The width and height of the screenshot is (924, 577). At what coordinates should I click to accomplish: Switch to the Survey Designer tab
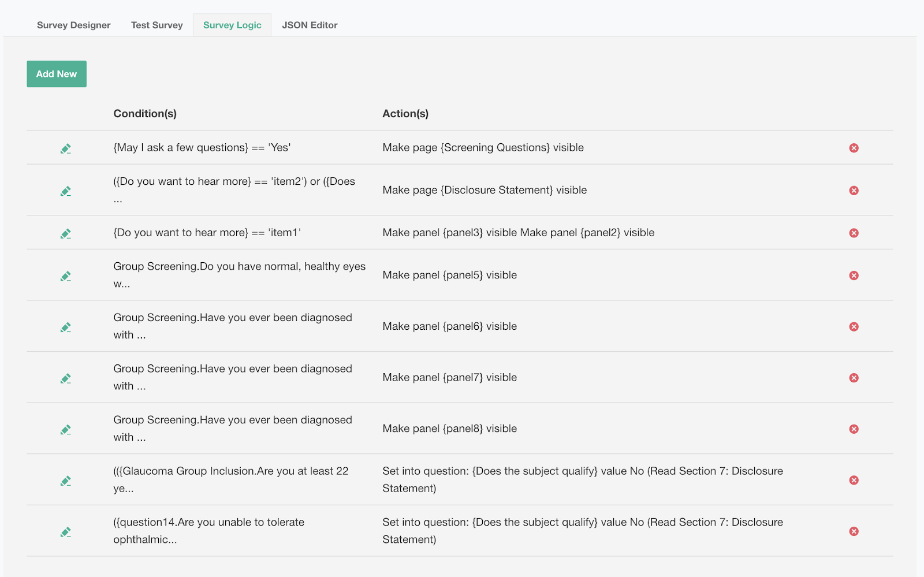tap(73, 25)
